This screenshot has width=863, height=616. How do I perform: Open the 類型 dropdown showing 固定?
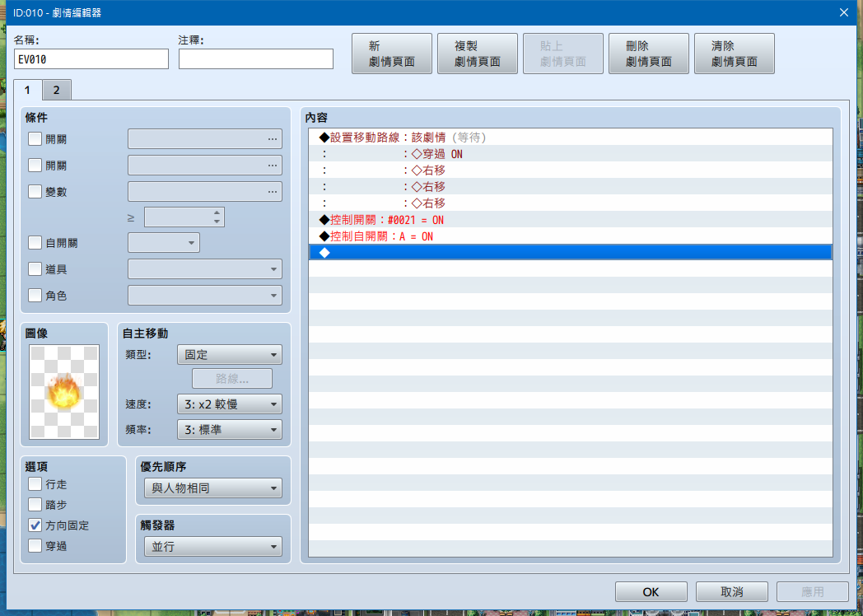click(x=230, y=355)
